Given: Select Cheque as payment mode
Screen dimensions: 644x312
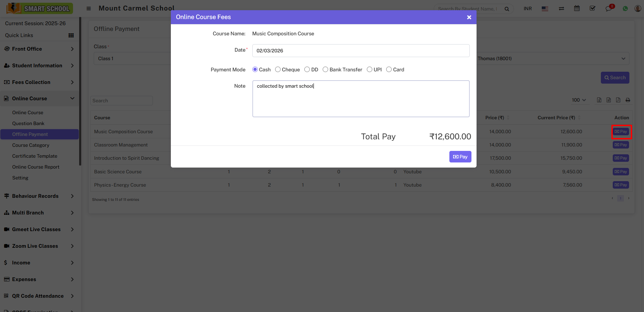Looking at the screenshot, I should pos(278,69).
